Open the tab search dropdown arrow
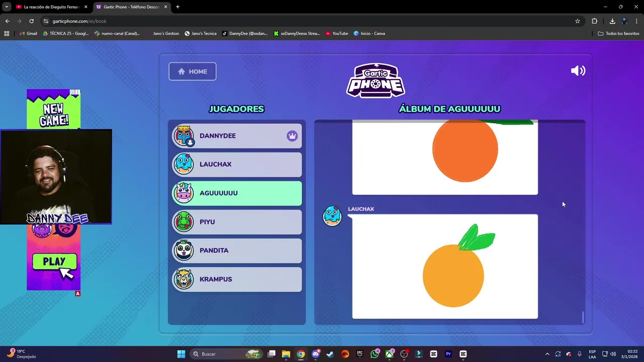 7,7
